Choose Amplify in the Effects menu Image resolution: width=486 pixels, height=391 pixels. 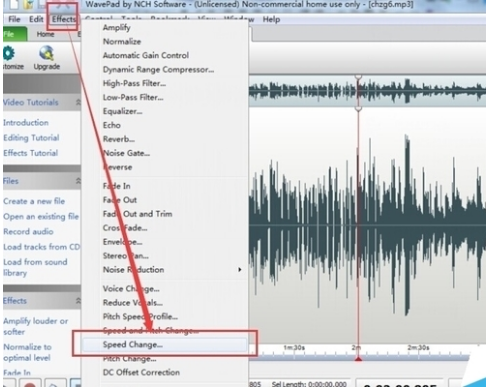pos(116,28)
